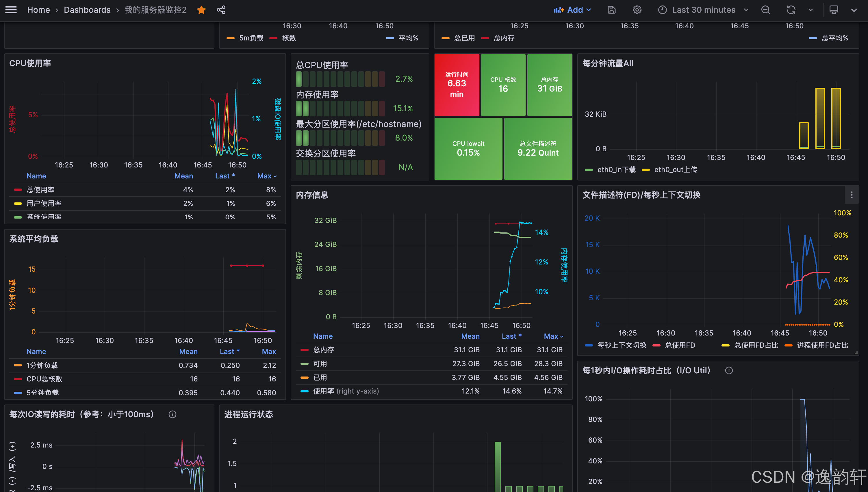This screenshot has height=492, width=868.
Task: Open dashboard settings gear
Action: [x=637, y=10]
